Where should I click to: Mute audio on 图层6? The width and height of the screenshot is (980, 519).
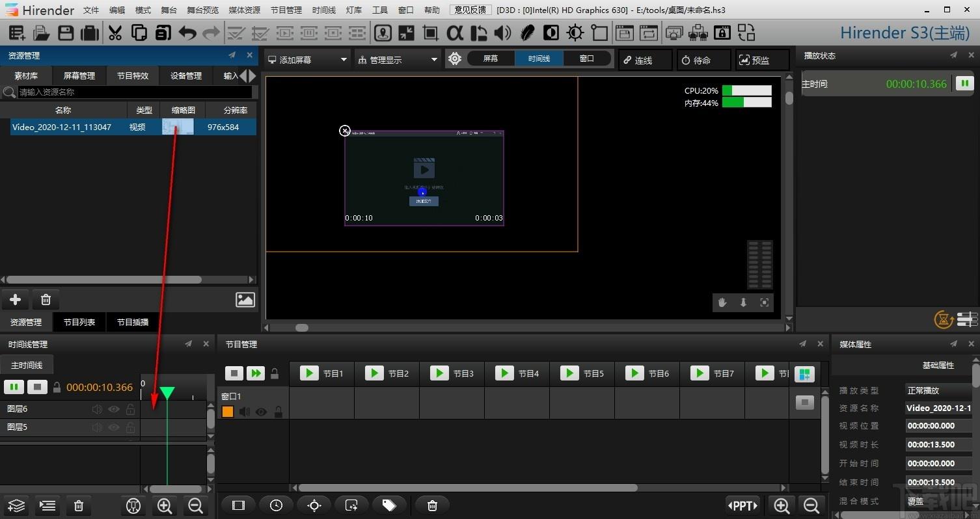(97, 409)
